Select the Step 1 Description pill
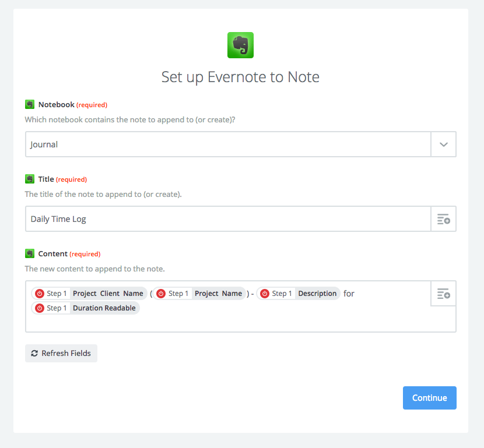Viewport: 484px width, 448px height. tap(299, 294)
